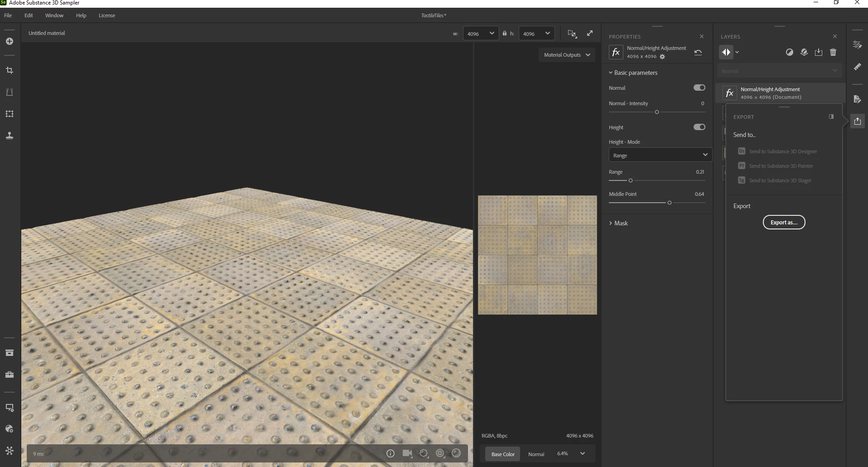Open mesh shape options globe icon
Viewport: 868px width, 467px height.
(x=440, y=453)
